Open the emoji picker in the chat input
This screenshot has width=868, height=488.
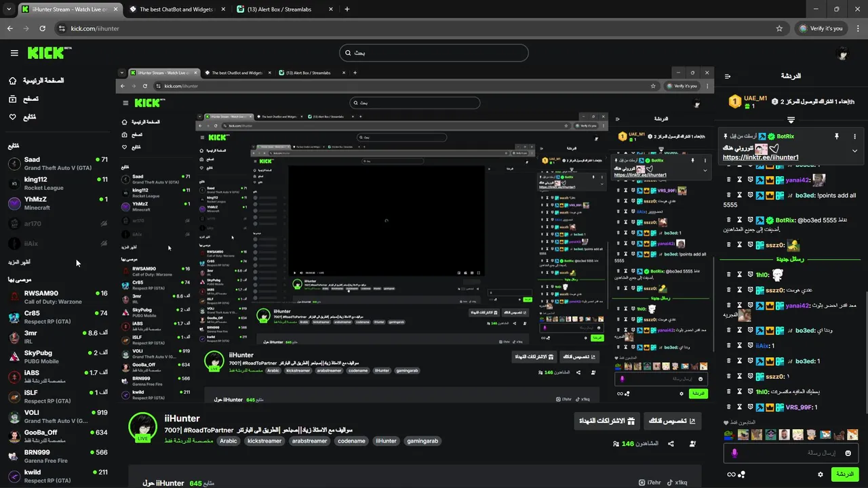point(848,453)
